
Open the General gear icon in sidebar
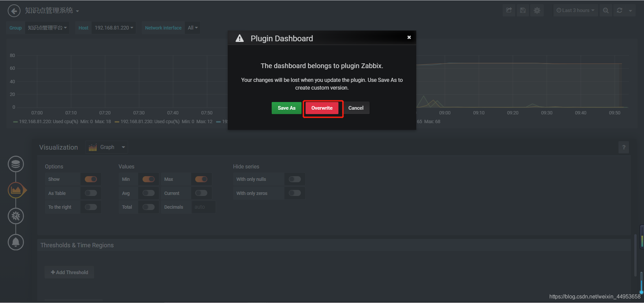[16, 216]
